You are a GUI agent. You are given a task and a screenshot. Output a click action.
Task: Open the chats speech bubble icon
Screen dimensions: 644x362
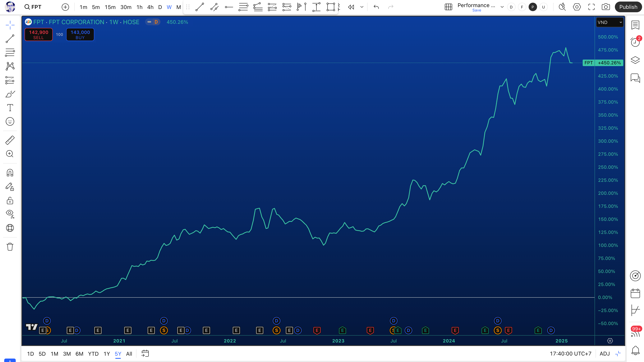[635, 78]
